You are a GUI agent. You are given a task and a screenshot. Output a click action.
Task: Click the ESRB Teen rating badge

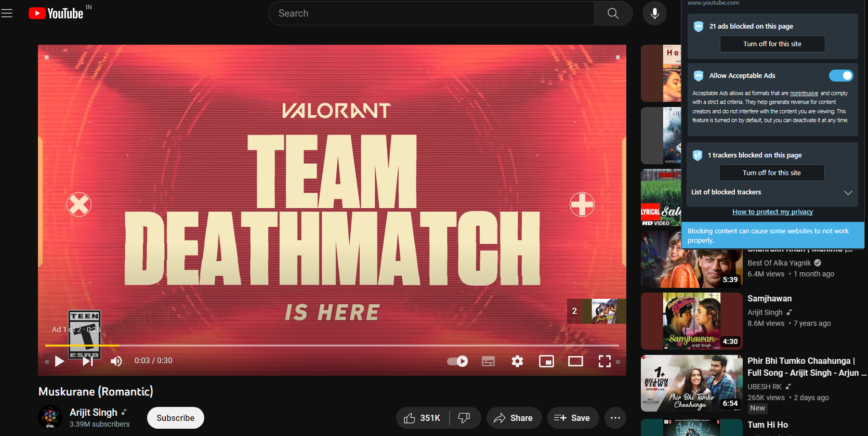[85, 335]
